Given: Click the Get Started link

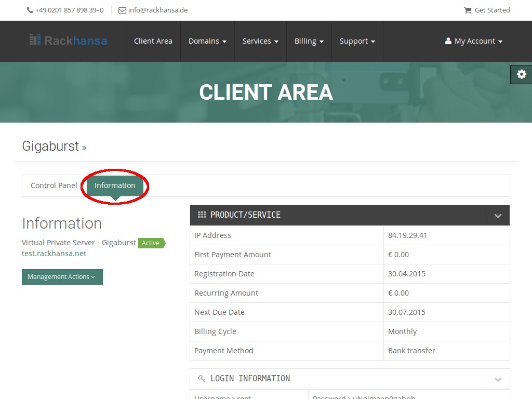Looking at the screenshot, I should 492,10.
